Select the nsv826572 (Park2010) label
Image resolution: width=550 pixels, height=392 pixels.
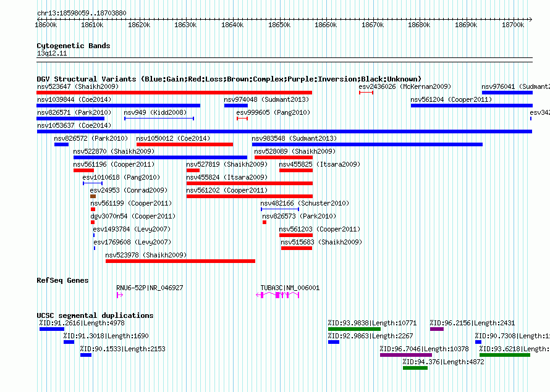click(91, 138)
